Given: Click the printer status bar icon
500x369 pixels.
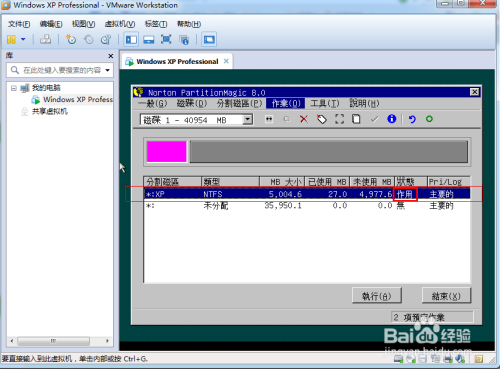Looking at the screenshot, I should tap(448, 359).
